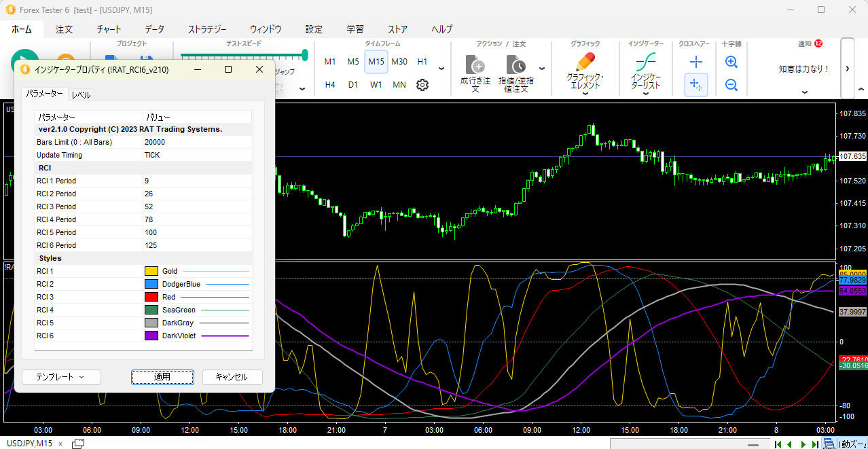Click the キャンセル button
This screenshot has height=449, width=868.
click(232, 377)
